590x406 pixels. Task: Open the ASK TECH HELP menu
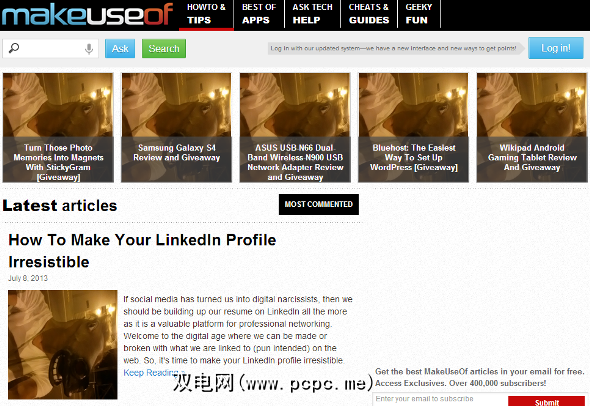pyautogui.click(x=312, y=14)
